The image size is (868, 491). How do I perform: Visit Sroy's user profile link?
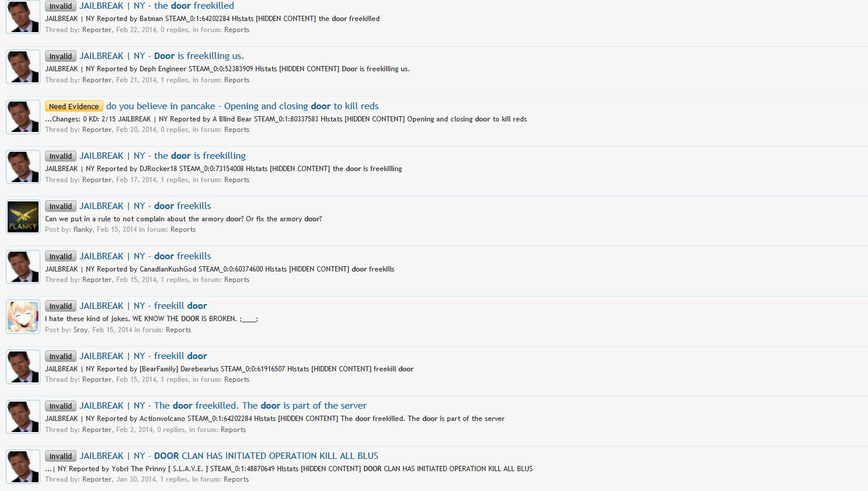coord(81,330)
